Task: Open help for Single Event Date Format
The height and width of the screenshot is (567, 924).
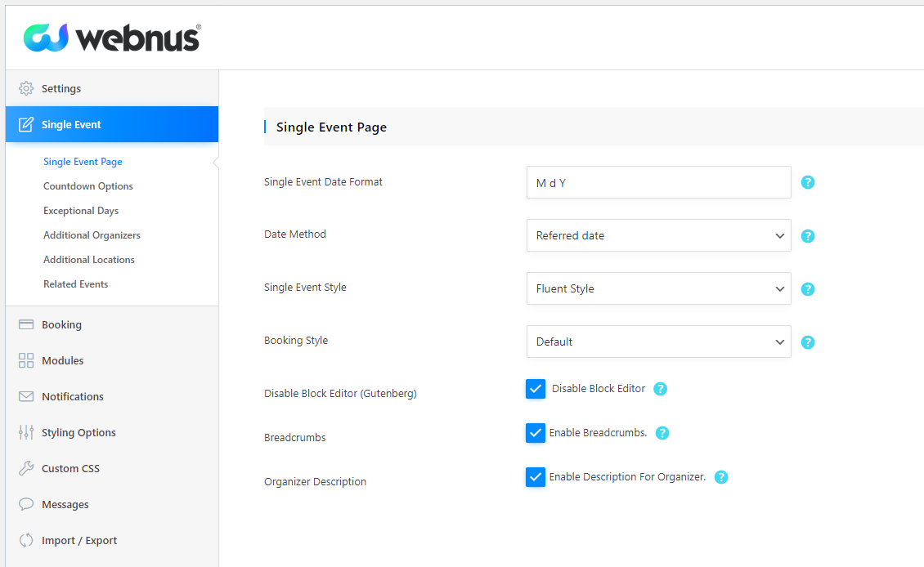Action: tap(808, 182)
